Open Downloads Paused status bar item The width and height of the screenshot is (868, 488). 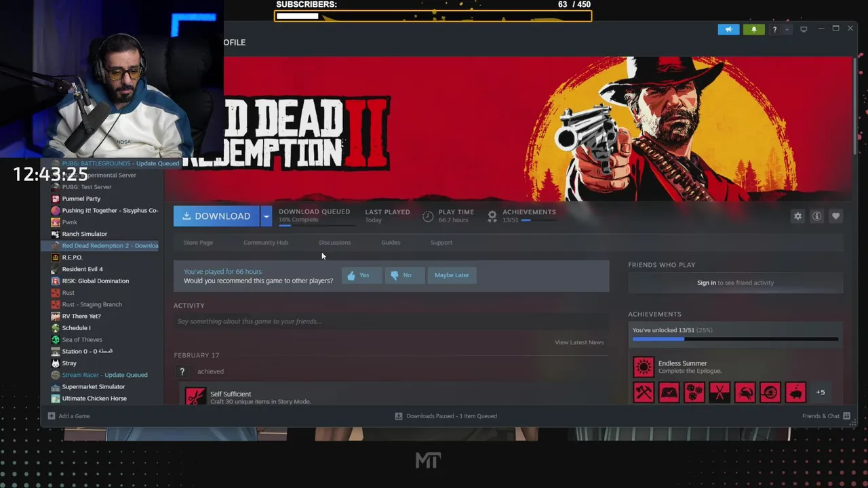point(446,416)
